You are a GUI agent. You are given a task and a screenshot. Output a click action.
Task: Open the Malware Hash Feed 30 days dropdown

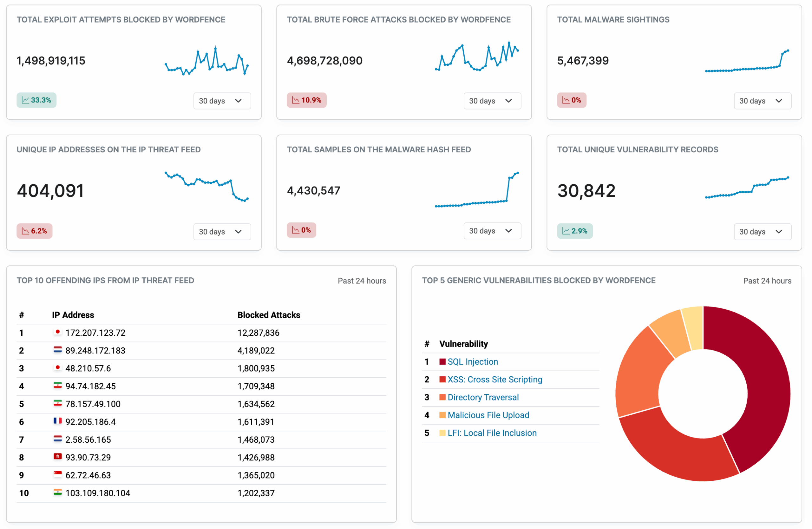tap(492, 231)
